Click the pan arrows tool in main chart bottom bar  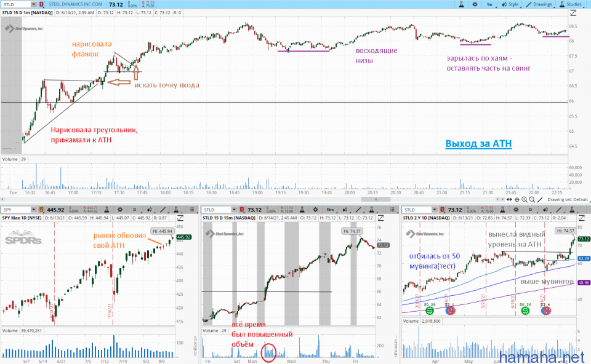point(509,199)
